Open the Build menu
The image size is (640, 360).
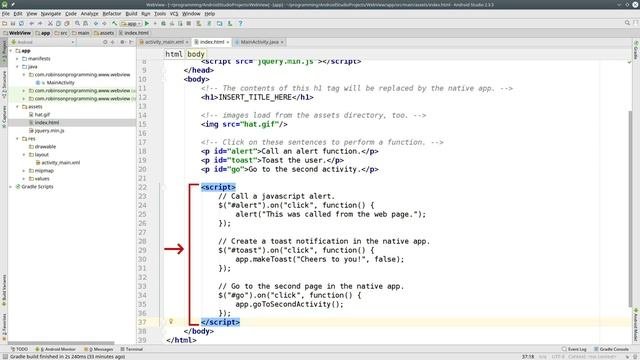[131, 13]
